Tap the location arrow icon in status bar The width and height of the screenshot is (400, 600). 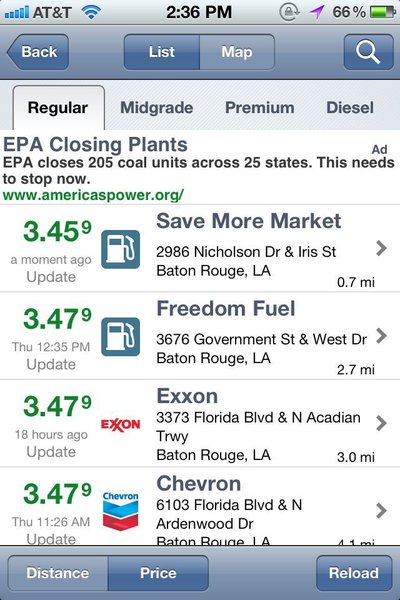317,12
